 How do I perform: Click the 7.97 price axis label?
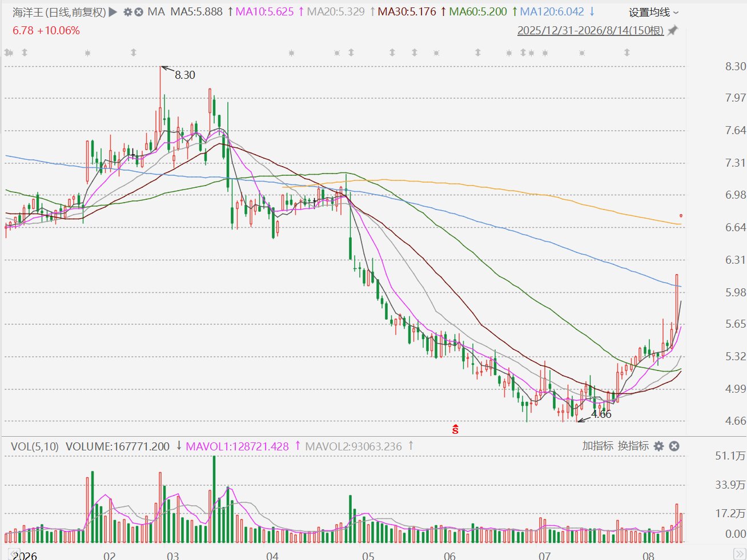[x=736, y=98]
